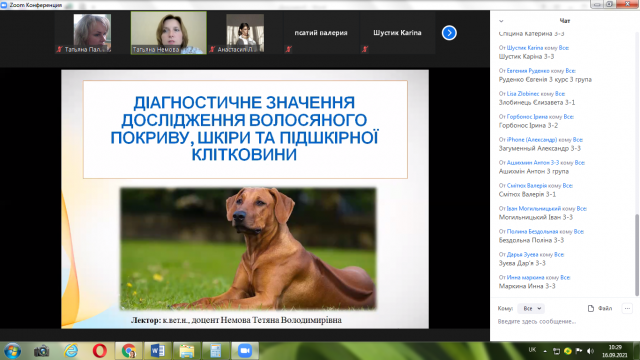Click sender name Смітюх Валерія in chat

(527, 186)
